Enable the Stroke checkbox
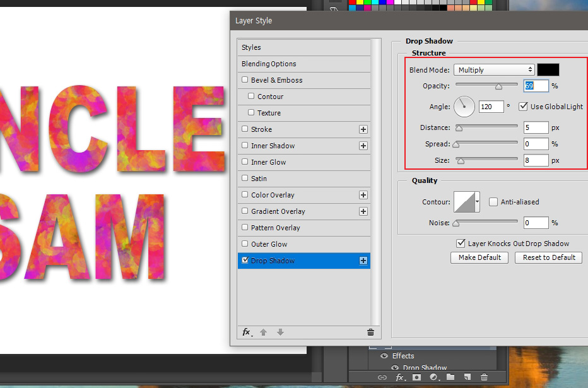Image resolution: width=588 pixels, height=388 pixels. coord(245,129)
